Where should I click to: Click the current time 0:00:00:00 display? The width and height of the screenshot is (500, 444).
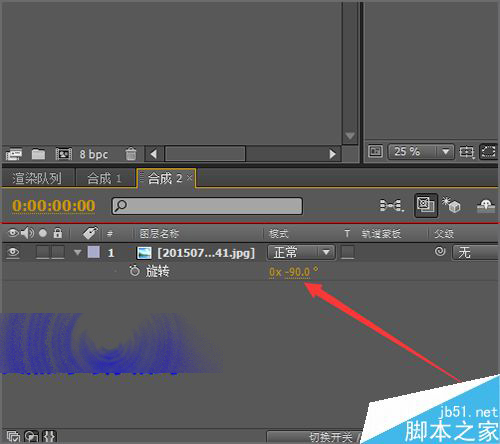(54, 206)
